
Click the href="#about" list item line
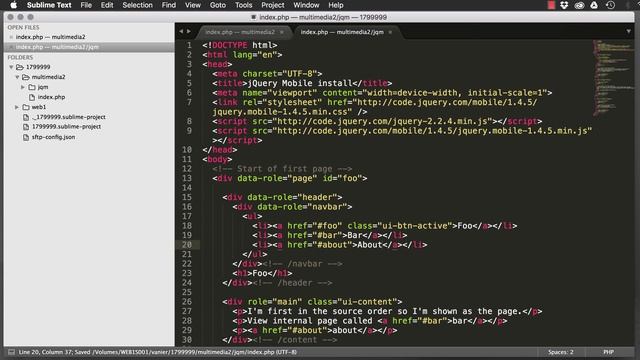(x=340, y=244)
